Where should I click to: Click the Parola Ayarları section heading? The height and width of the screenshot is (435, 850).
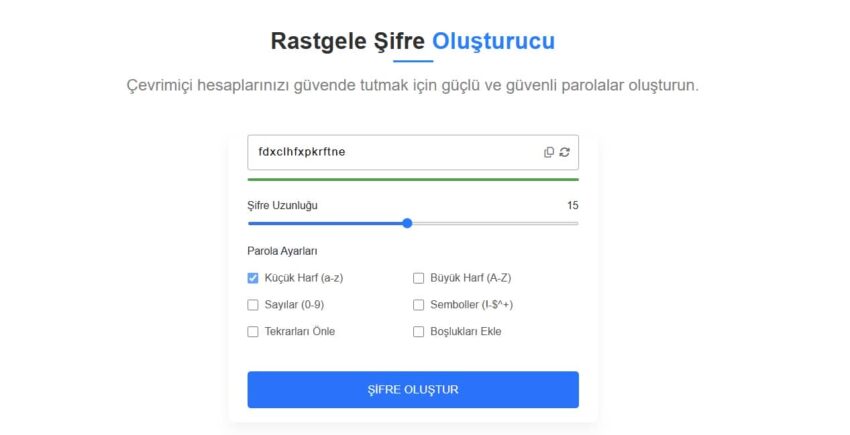(x=283, y=251)
